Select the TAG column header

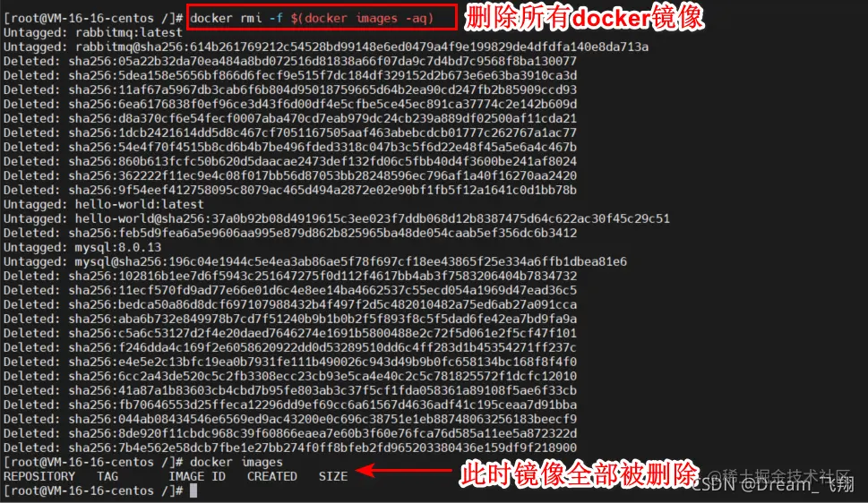point(107,476)
